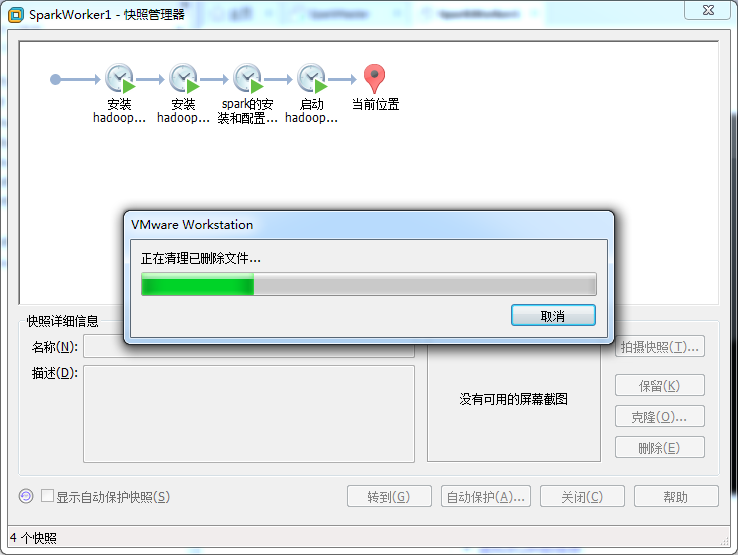This screenshot has width=738, height=555.
Task: Click the 快照详细信息 group label
Action: [63, 321]
